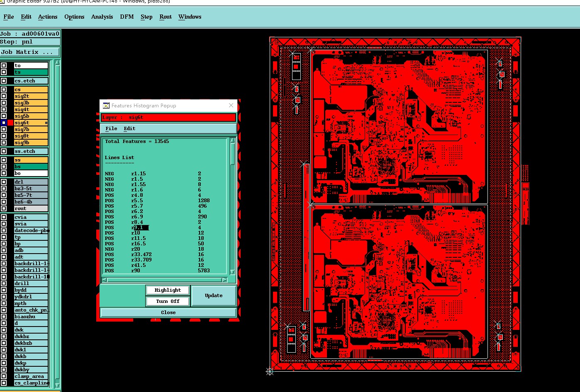
Task: Toggle the checkbox for layer rout
Action: 4,208
